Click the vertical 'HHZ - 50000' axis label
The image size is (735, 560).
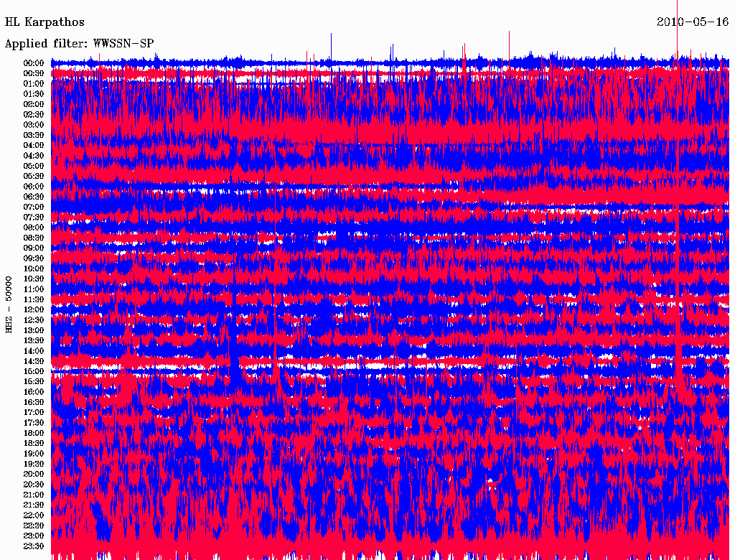(x=9, y=304)
